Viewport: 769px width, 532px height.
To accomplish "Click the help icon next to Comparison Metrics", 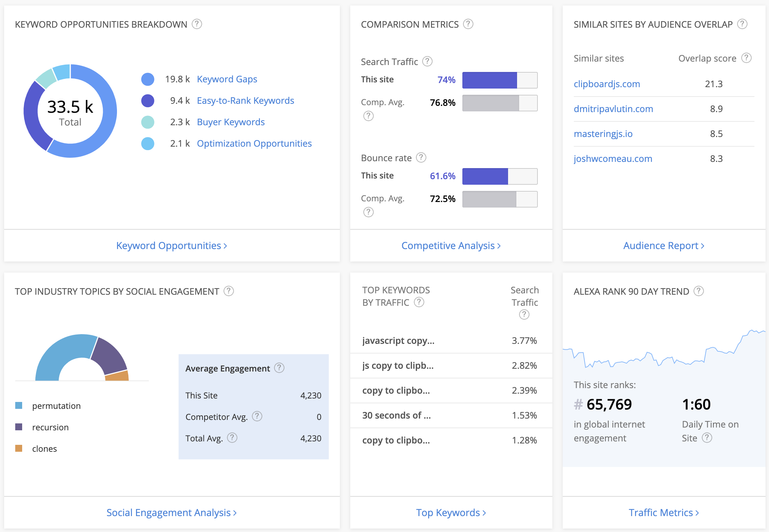I will tap(468, 24).
